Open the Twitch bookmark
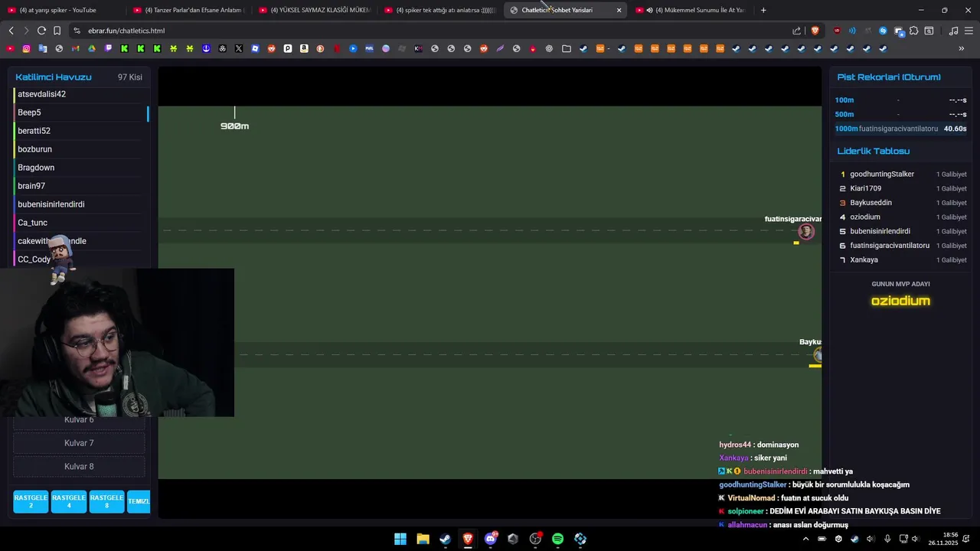Viewport: 980px width, 551px height. [108, 48]
